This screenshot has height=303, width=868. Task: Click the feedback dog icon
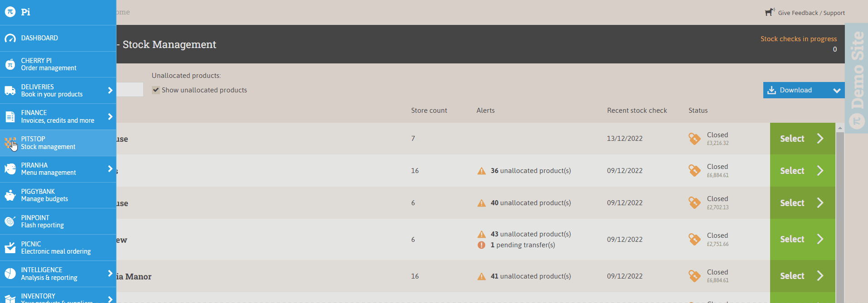point(770,12)
